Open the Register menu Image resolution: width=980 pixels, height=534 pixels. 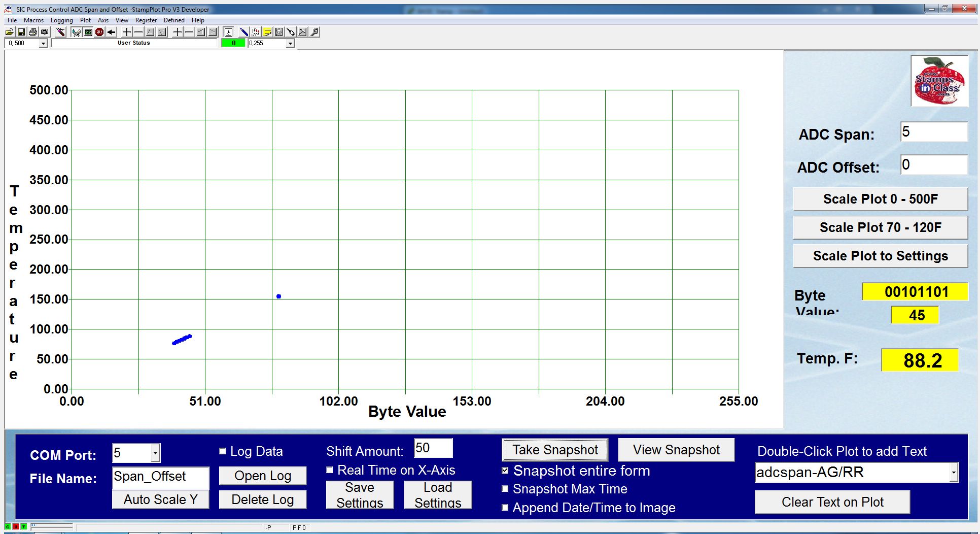click(x=146, y=20)
